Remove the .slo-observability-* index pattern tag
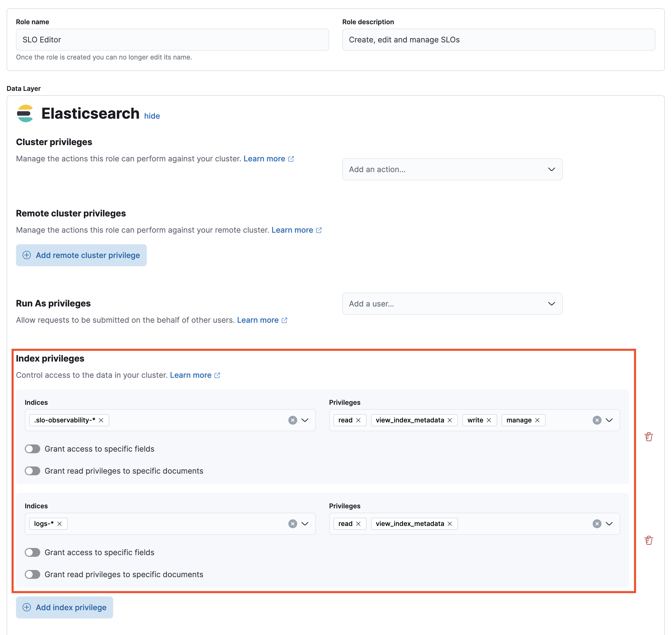 101,420
